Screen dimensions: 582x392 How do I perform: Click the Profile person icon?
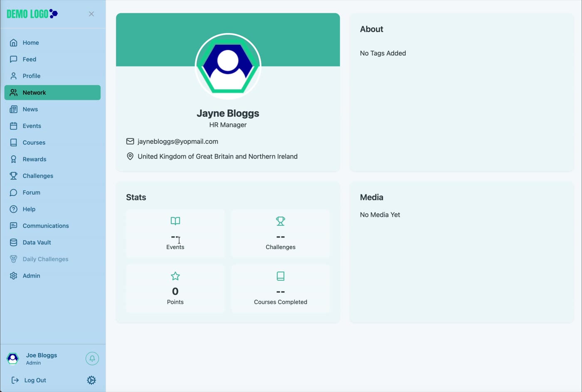tap(14, 76)
